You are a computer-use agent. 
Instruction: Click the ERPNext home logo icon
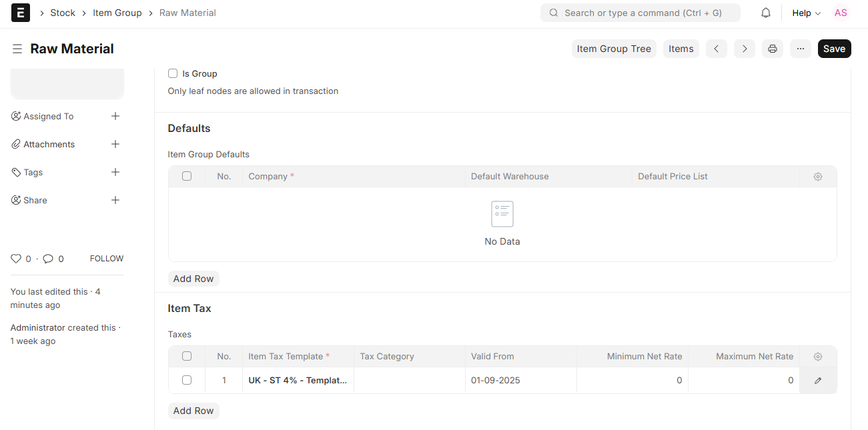click(21, 13)
